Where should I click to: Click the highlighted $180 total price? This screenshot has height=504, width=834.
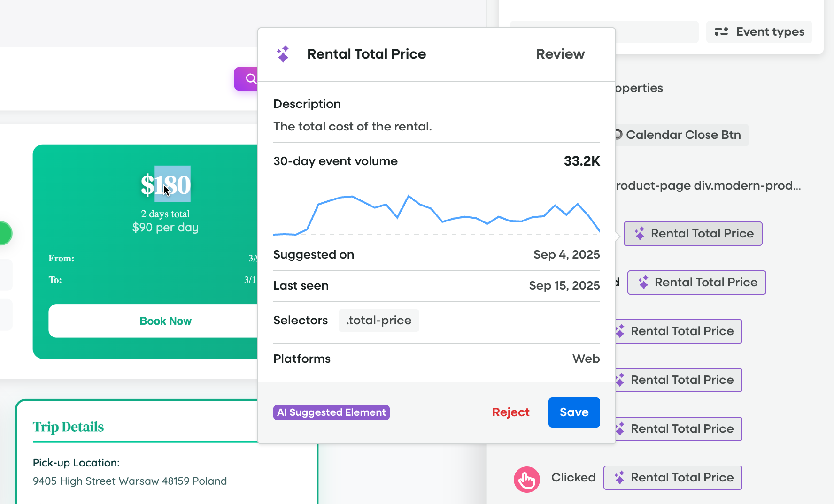click(x=172, y=184)
